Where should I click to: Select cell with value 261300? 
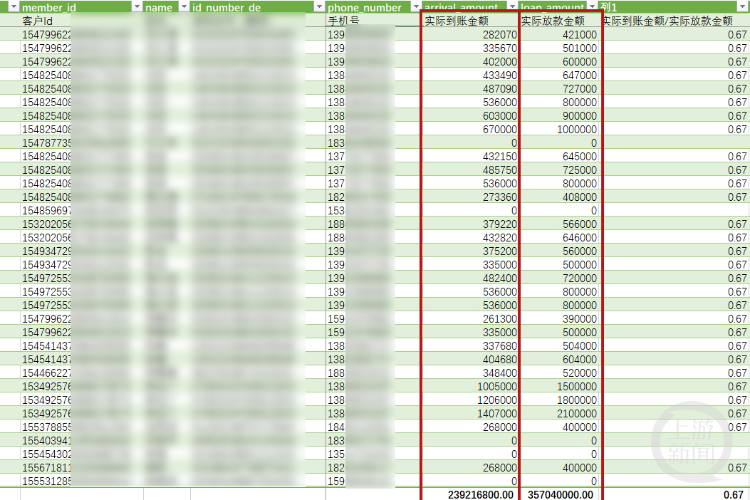[x=470, y=319]
